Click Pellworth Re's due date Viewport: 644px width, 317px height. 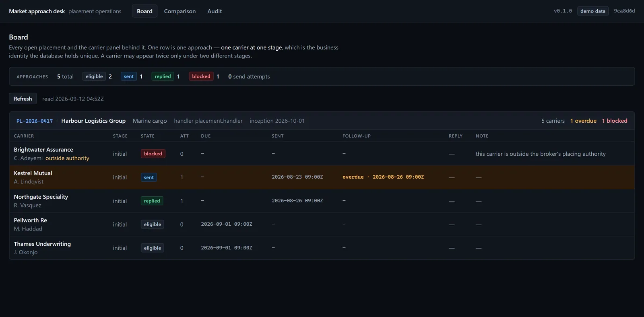pos(227,224)
